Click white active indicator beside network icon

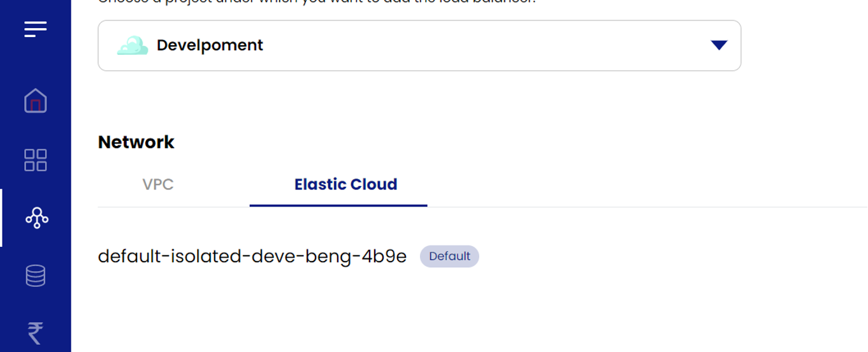tap(1, 218)
